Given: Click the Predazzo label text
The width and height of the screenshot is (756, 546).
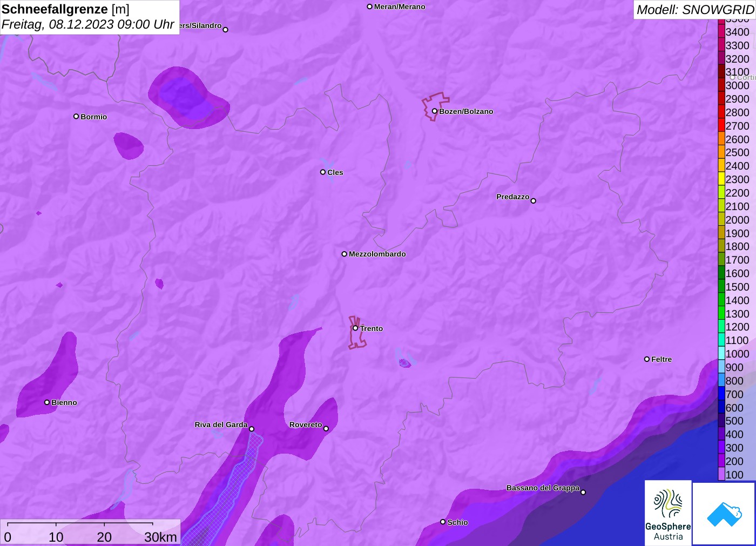Looking at the screenshot, I should tap(513, 197).
